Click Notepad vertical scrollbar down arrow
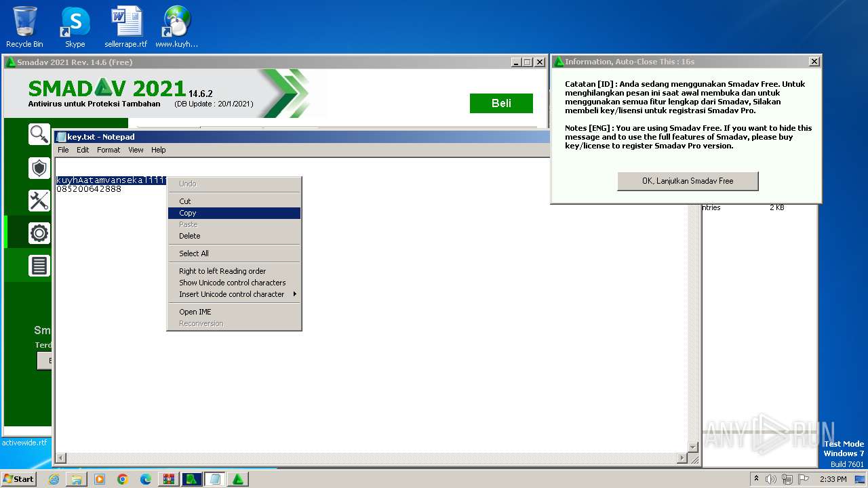The height and width of the screenshot is (488, 868). (x=693, y=447)
